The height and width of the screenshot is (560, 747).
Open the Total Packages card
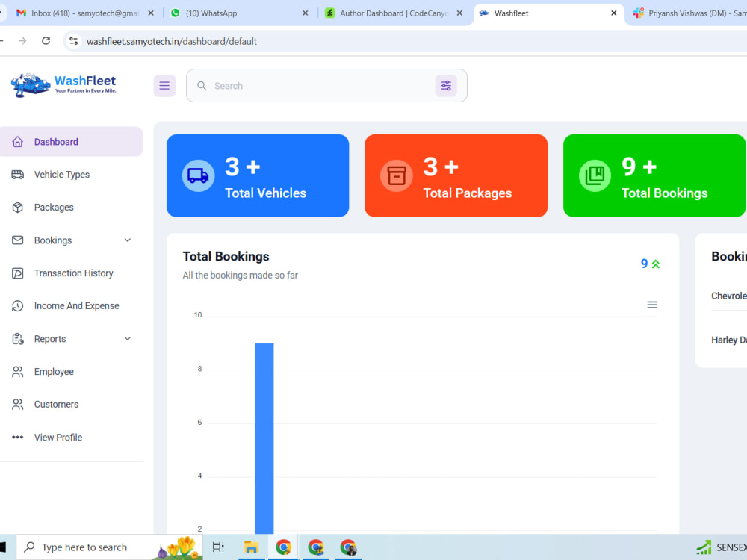click(x=456, y=175)
